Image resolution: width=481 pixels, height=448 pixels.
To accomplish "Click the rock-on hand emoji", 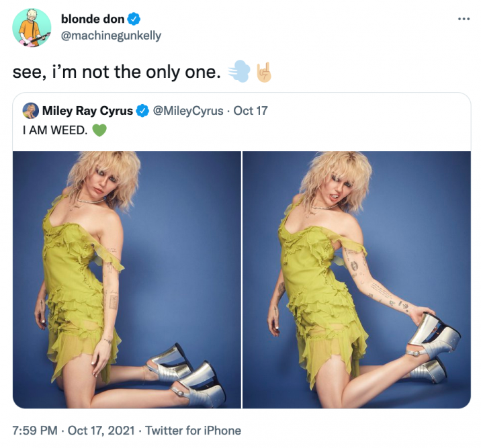I will (263, 71).
